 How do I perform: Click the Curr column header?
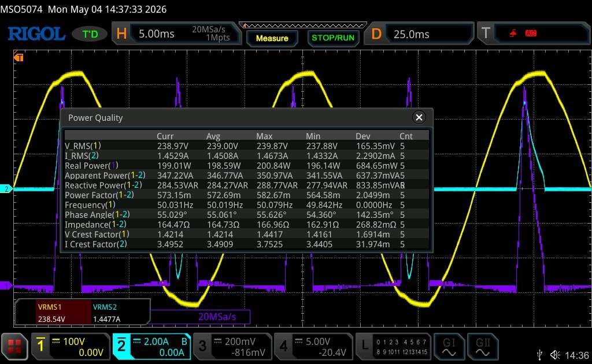tap(165, 136)
